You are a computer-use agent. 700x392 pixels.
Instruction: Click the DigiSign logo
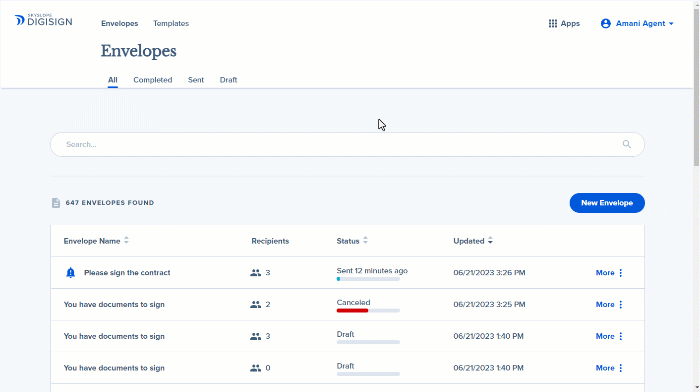click(x=43, y=21)
